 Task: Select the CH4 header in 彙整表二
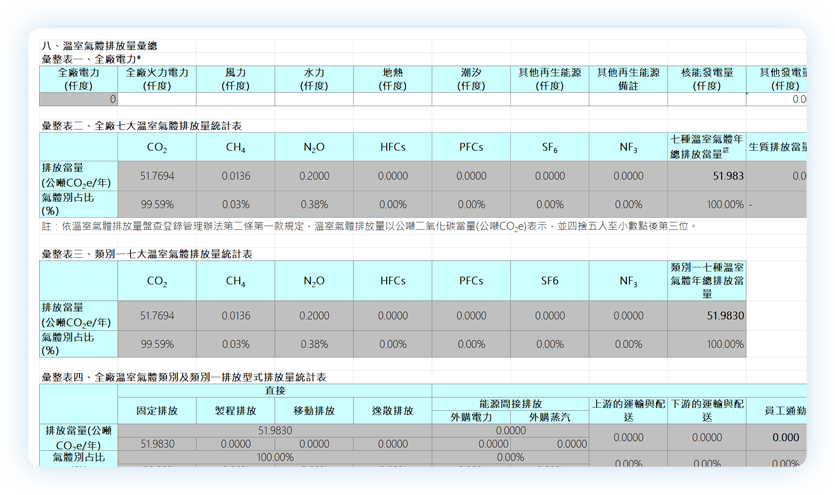click(235, 147)
